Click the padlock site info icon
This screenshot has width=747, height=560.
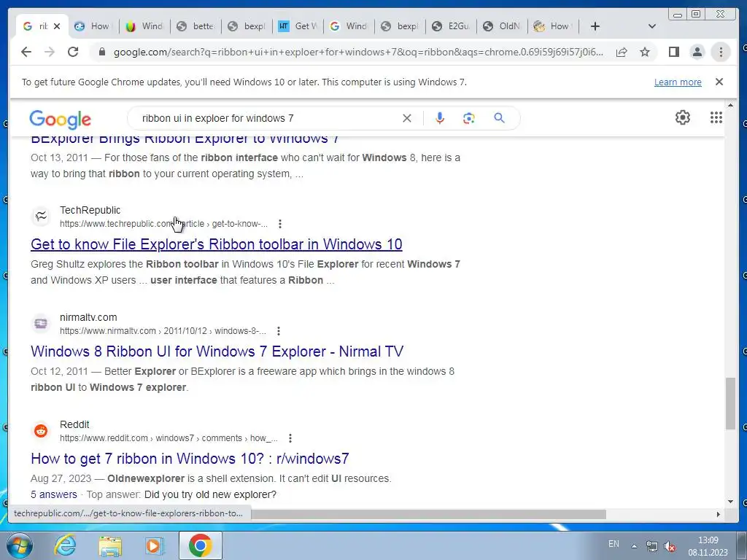[101, 52]
